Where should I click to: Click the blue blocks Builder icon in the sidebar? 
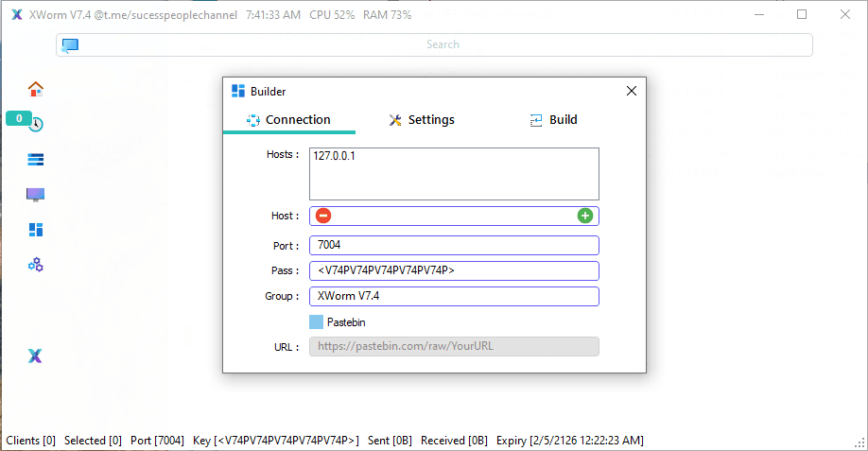(x=35, y=230)
